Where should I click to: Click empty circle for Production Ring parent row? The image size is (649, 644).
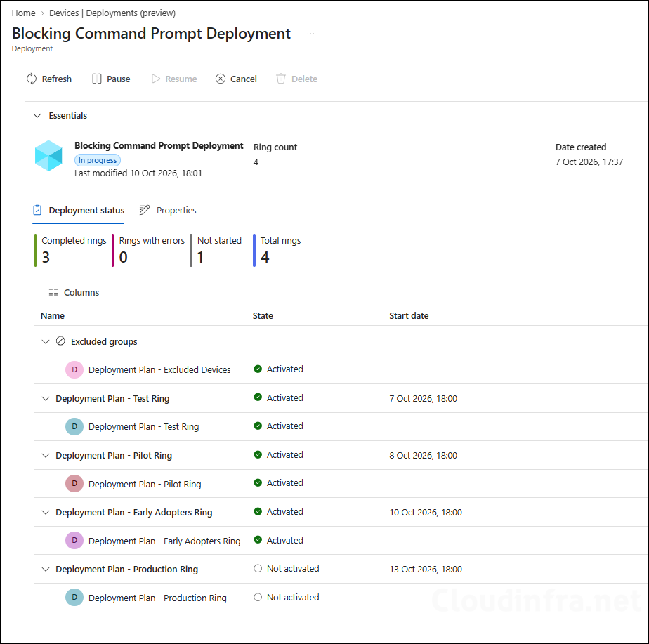point(258,568)
